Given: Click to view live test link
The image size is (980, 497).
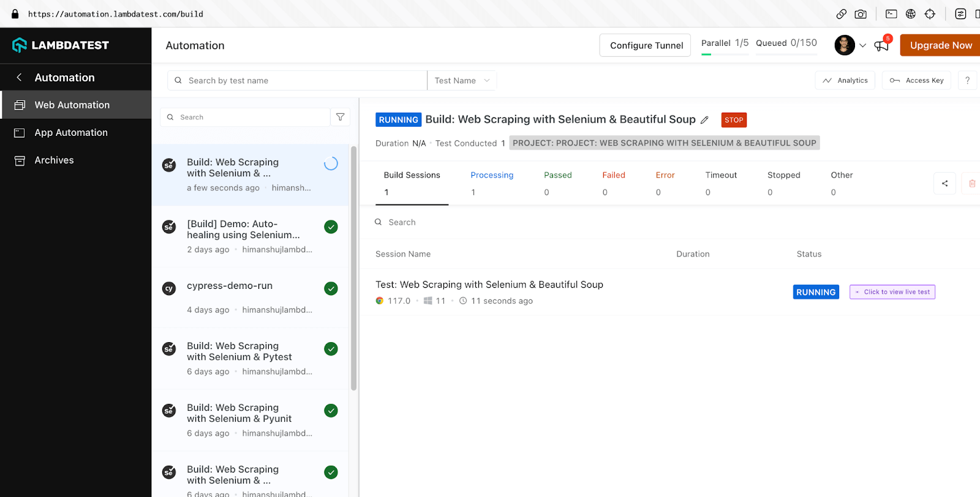Looking at the screenshot, I should pyautogui.click(x=892, y=292).
